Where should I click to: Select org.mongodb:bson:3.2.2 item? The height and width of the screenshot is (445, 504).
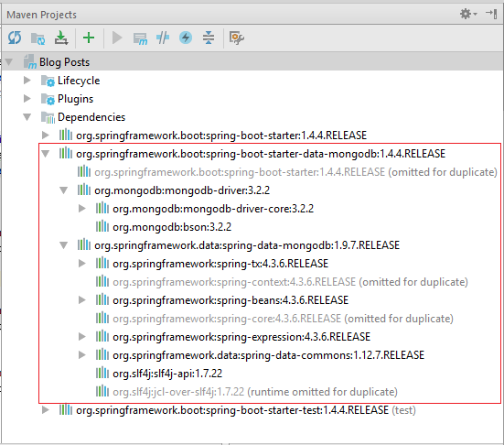[x=172, y=227]
